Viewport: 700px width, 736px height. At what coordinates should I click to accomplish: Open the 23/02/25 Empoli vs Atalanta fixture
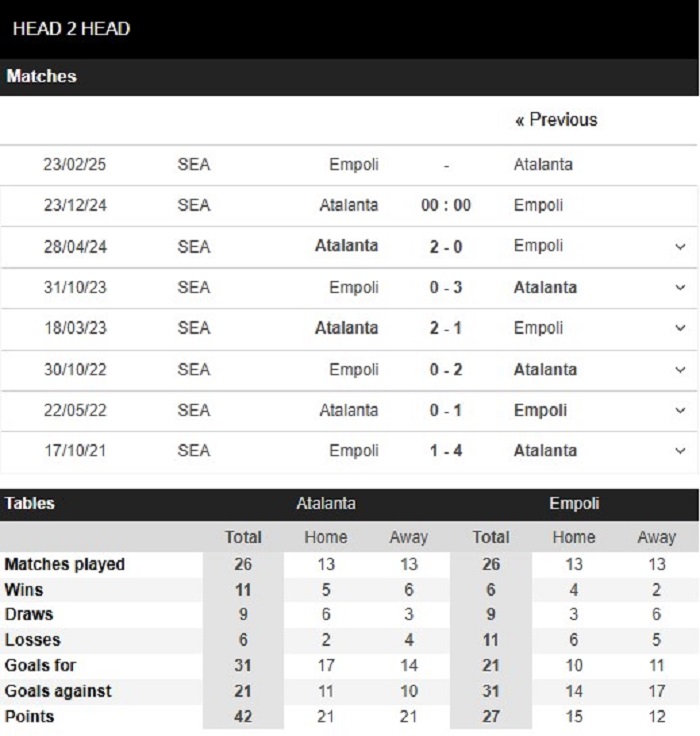pyautogui.click(x=349, y=165)
